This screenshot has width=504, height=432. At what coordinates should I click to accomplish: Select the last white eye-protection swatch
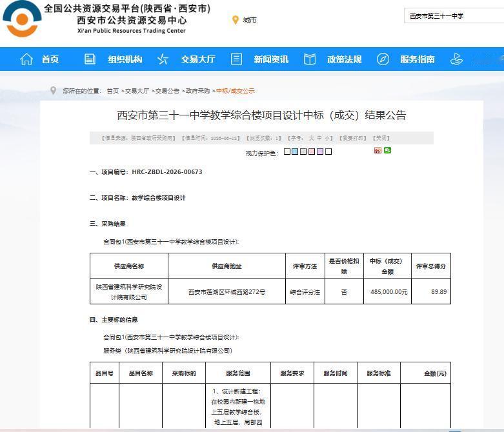(x=328, y=152)
